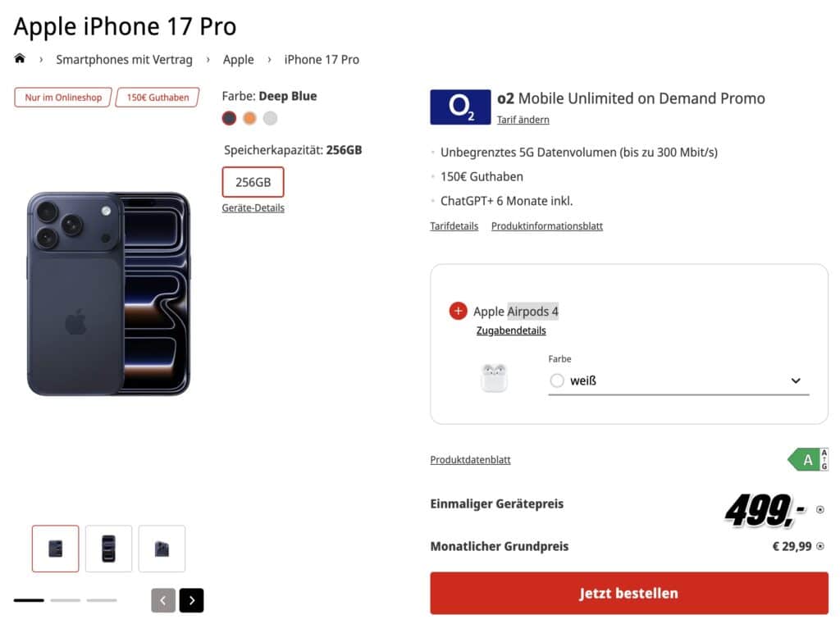Go to previous product image arrow

(x=163, y=600)
